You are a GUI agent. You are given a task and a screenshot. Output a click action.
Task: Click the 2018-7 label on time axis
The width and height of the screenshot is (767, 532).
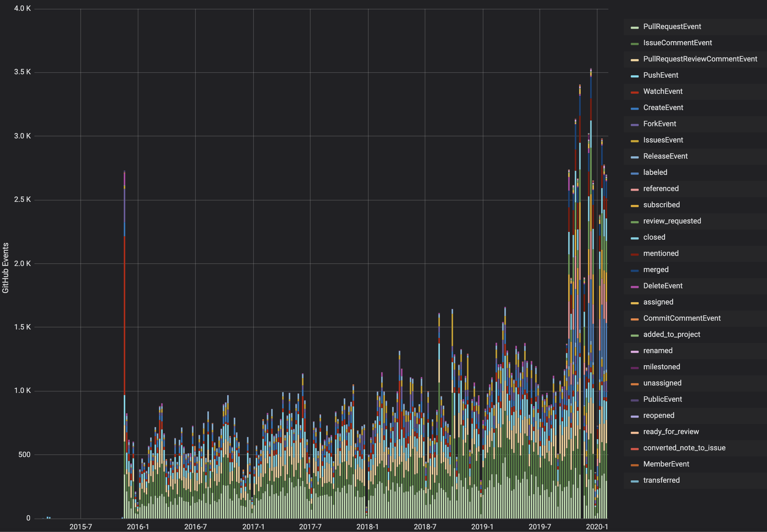point(425,527)
